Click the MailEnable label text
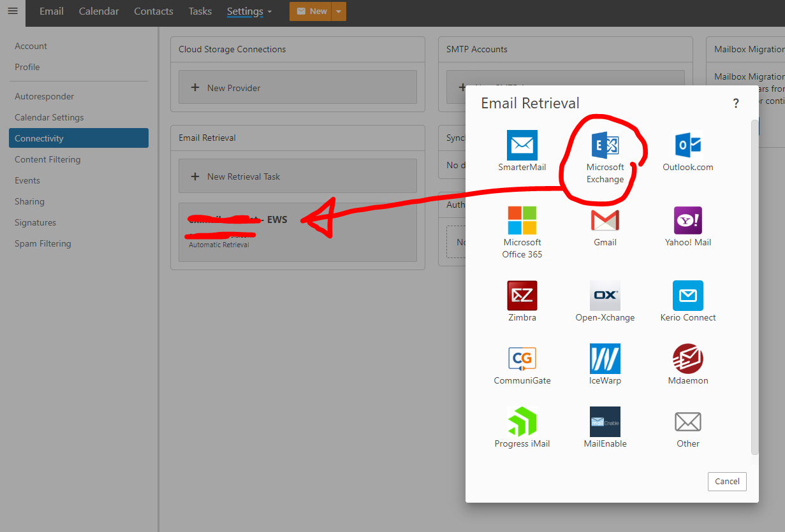The width and height of the screenshot is (785, 532). [605, 444]
